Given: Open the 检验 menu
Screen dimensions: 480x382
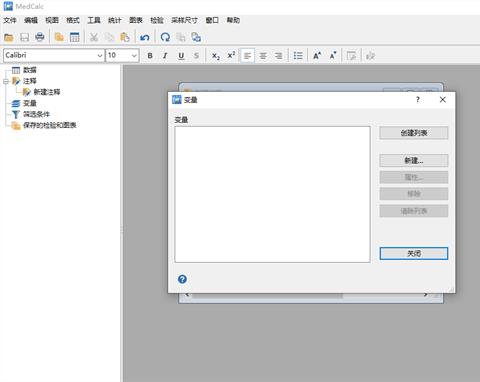Looking at the screenshot, I should pos(157,20).
